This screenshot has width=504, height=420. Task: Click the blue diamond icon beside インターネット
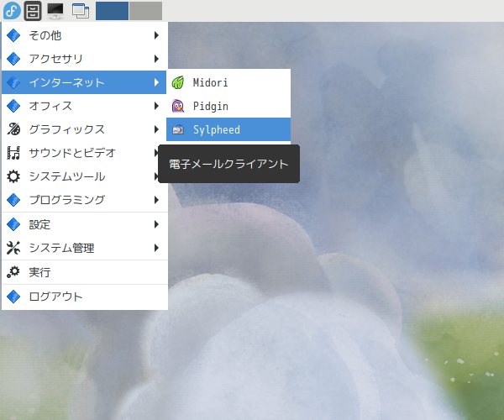tap(13, 82)
